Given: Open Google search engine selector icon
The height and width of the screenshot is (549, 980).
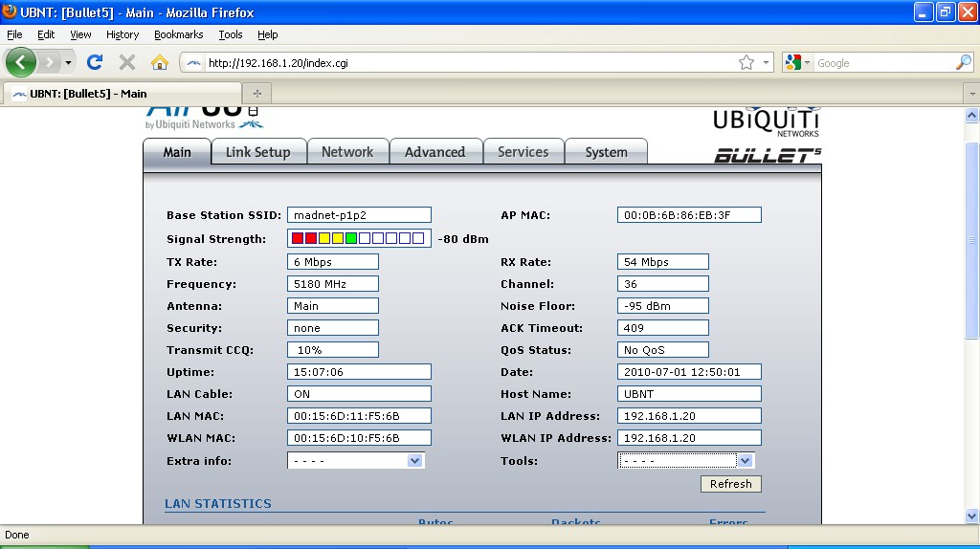Looking at the screenshot, I should pos(797,62).
